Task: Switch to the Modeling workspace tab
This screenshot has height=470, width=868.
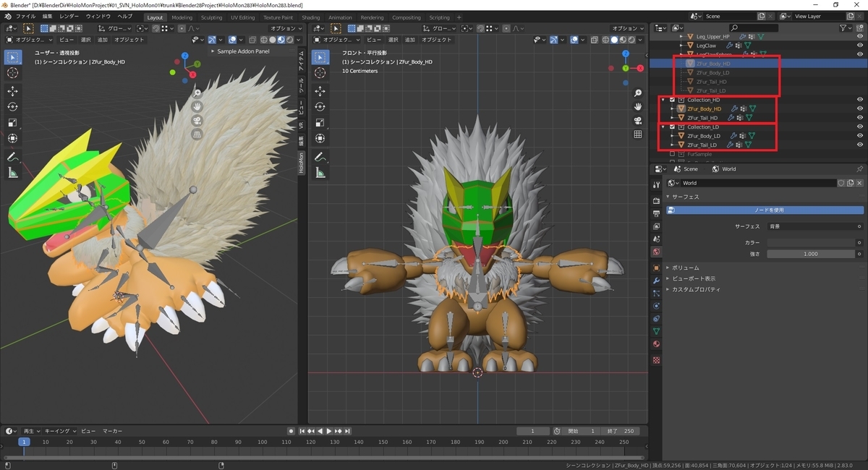Action: tap(182, 17)
